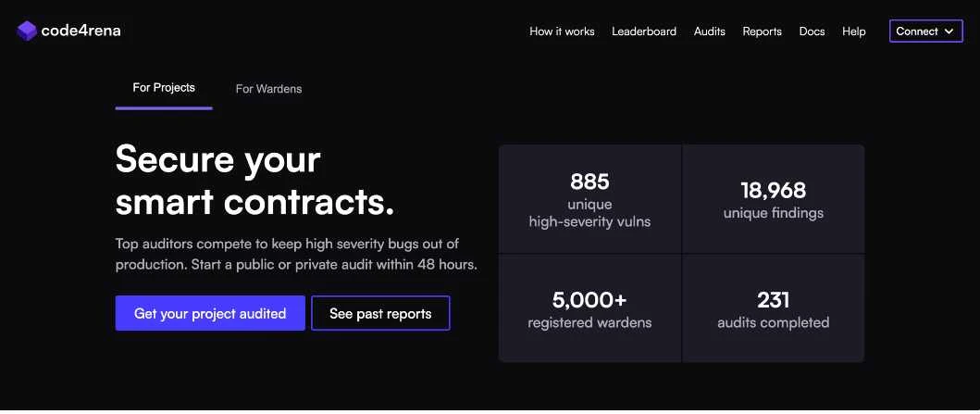
Task: Click the code4rena cube logo icon
Action: click(26, 31)
